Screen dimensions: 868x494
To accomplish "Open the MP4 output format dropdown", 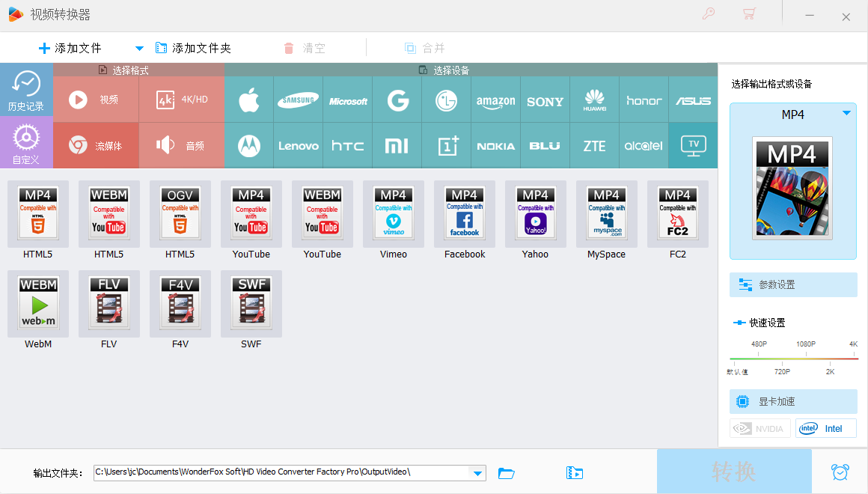I will (x=846, y=113).
